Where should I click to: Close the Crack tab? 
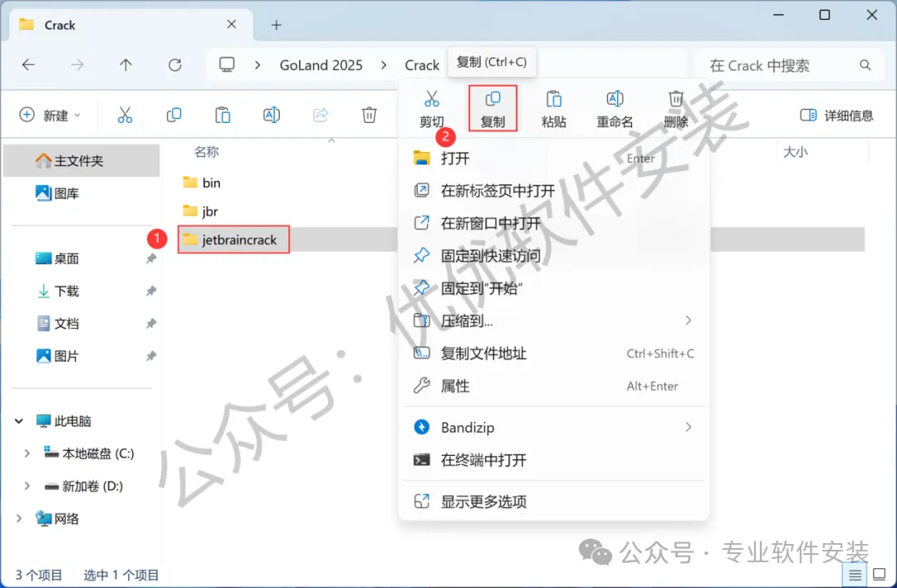(x=231, y=24)
